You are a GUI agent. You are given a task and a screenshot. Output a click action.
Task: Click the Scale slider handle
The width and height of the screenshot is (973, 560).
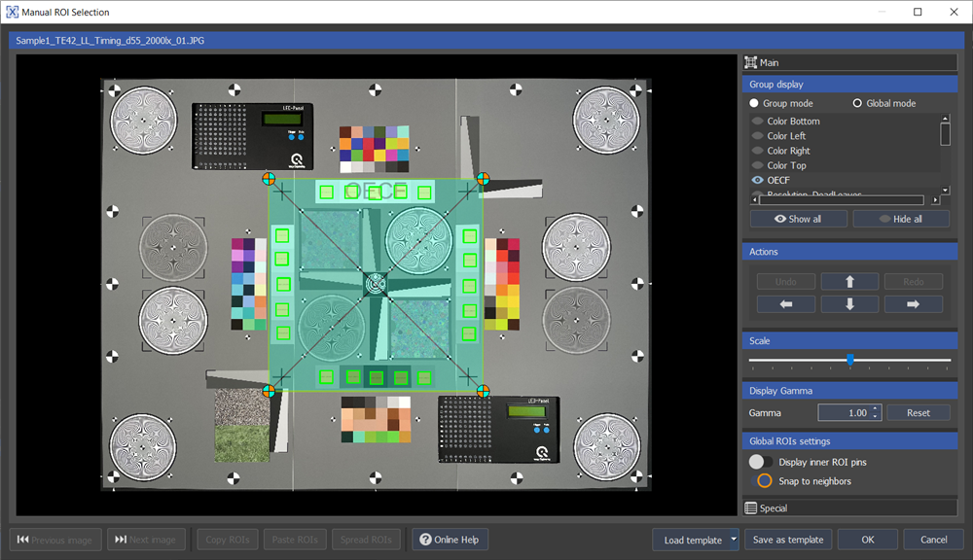[x=850, y=360]
